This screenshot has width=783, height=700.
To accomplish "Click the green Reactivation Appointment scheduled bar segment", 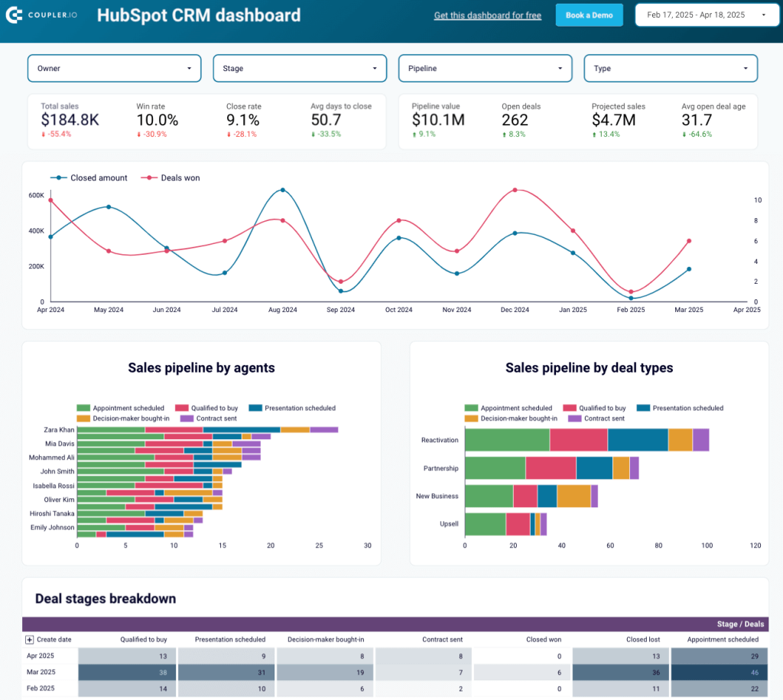I will point(508,440).
